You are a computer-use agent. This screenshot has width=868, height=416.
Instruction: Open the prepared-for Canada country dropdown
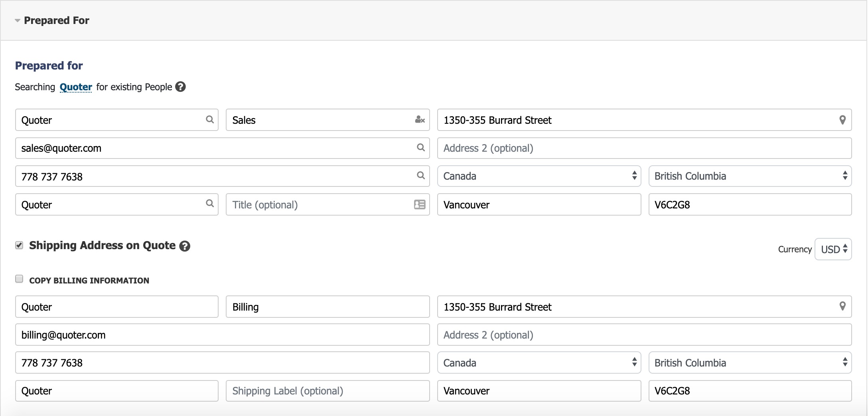tap(539, 176)
